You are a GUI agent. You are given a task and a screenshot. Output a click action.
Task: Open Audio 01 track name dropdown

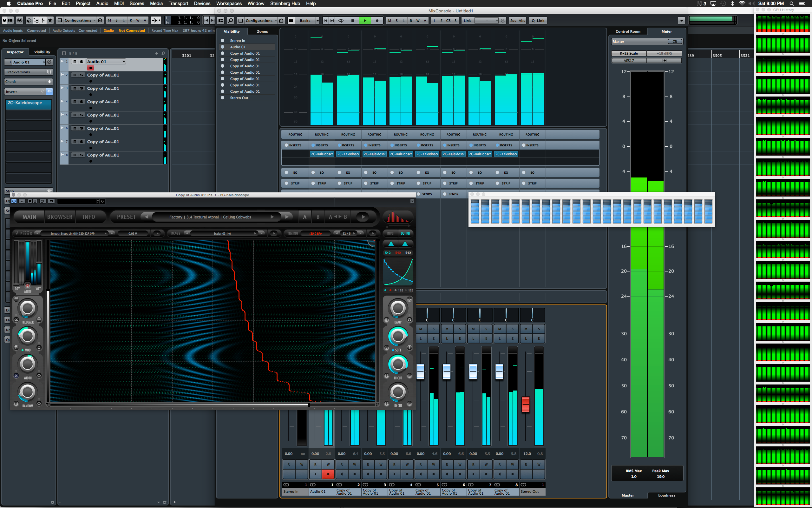pos(106,62)
